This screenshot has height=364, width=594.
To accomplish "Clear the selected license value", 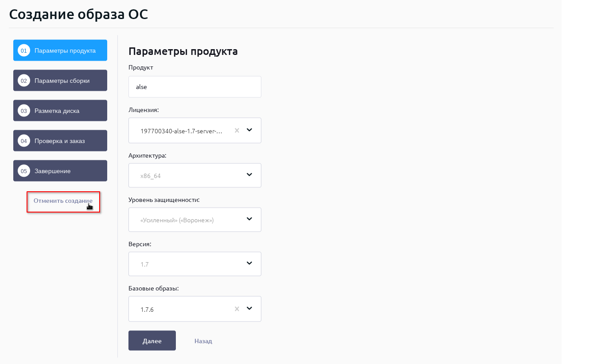I will (237, 130).
